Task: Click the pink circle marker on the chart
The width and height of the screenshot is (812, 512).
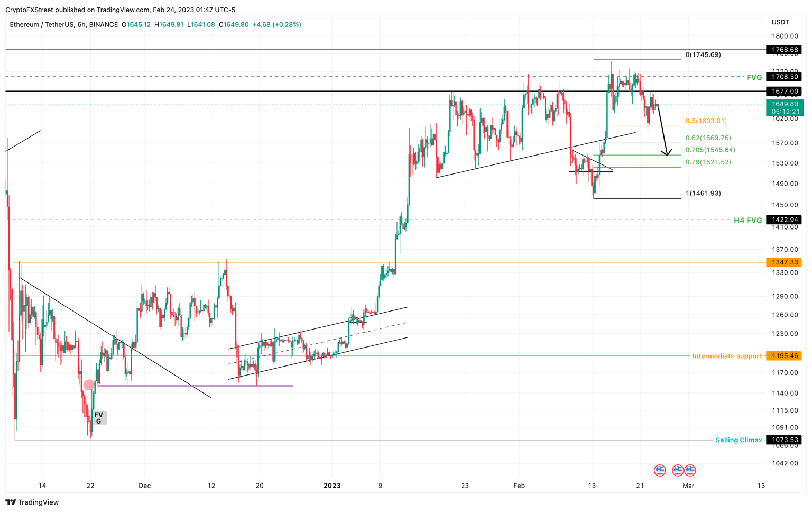Action: tap(89, 385)
